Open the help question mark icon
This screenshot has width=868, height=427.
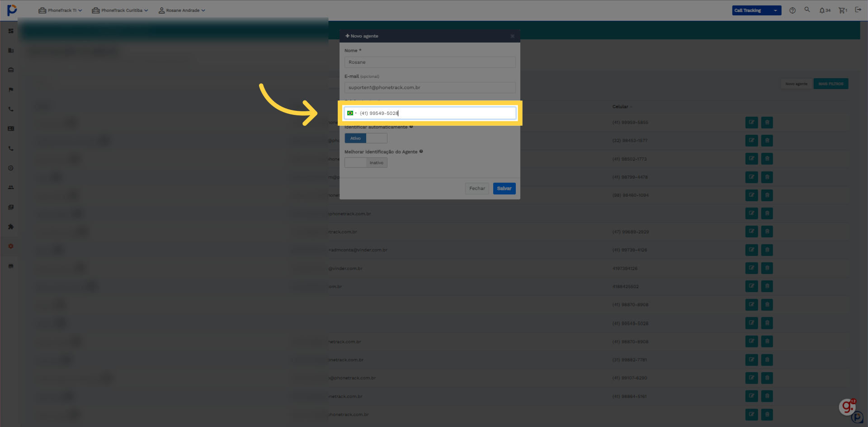793,10
